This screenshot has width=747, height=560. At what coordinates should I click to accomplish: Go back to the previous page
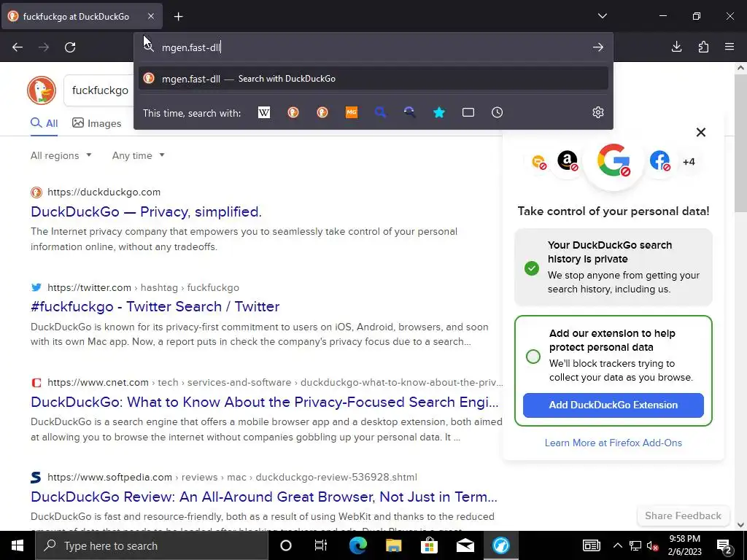coord(18,47)
